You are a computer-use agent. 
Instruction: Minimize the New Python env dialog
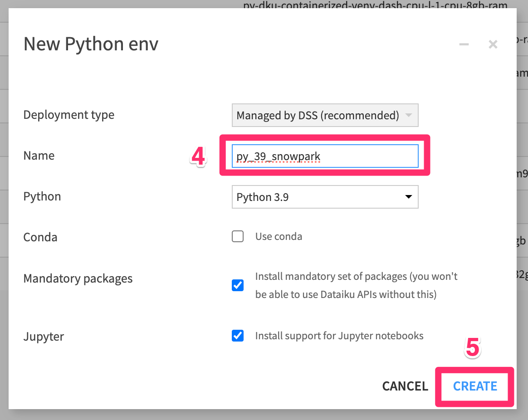point(464,44)
